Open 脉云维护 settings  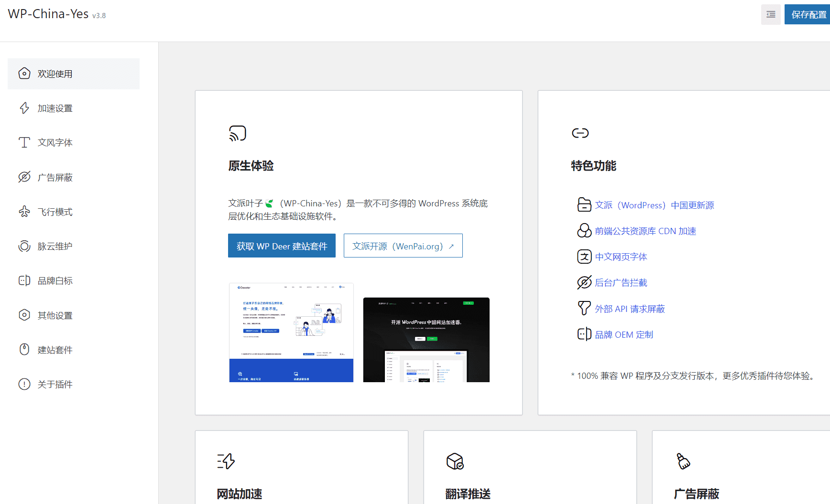[x=74, y=246]
